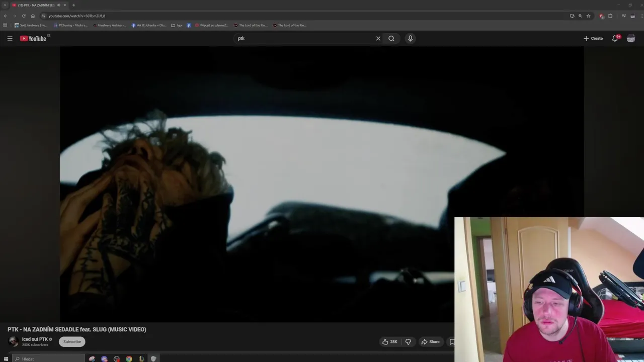Close the PTK YouTube tab

pyautogui.click(x=64, y=5)
